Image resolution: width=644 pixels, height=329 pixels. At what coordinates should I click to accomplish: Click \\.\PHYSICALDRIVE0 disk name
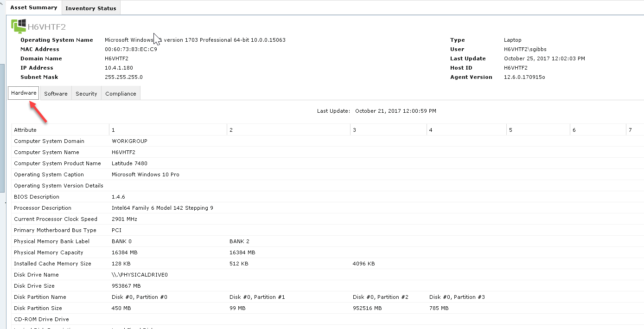pyautogui.click(x=140, y=275)
